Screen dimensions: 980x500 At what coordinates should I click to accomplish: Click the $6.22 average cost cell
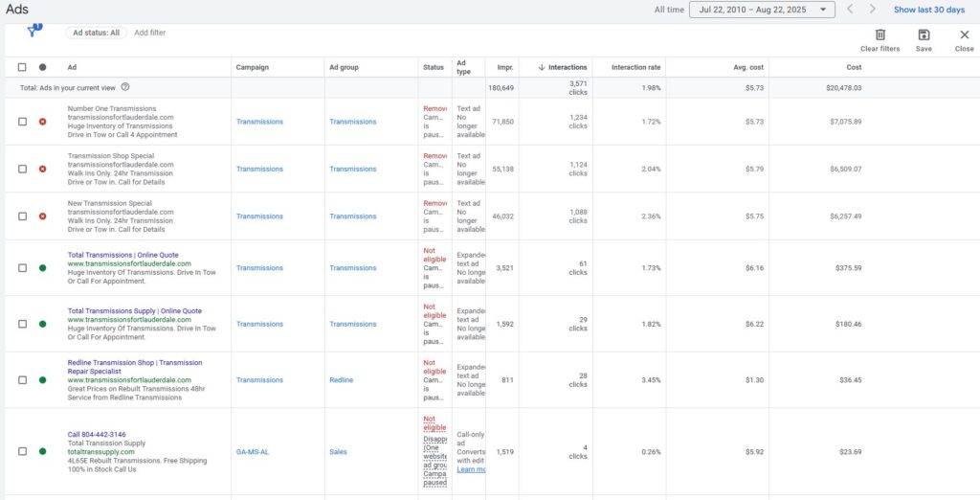pos(754,324)
